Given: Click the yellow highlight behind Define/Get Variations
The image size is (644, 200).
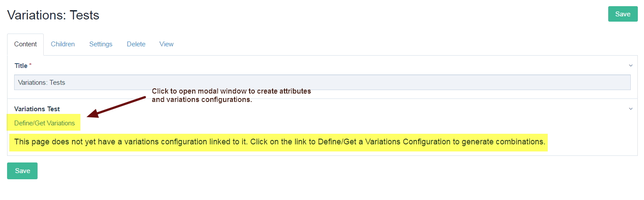Looking at the screenshot, I should (x=44, y=123).
